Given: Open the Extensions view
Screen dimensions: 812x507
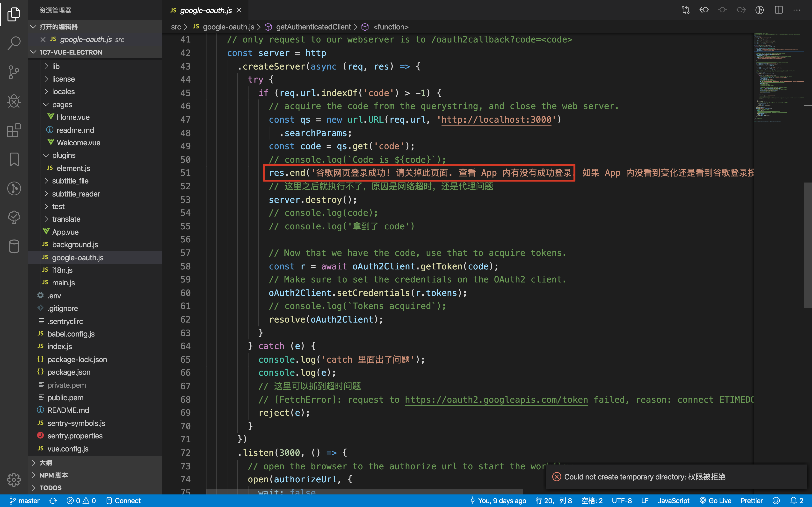Looking at the screenshot, I should coord(14,130).
